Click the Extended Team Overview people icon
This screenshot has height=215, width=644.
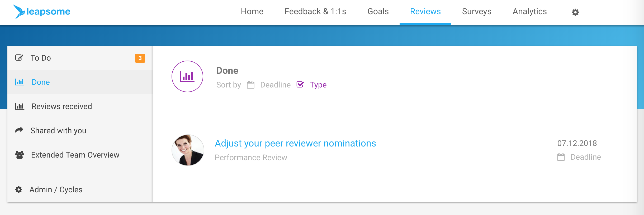point(20,155)
